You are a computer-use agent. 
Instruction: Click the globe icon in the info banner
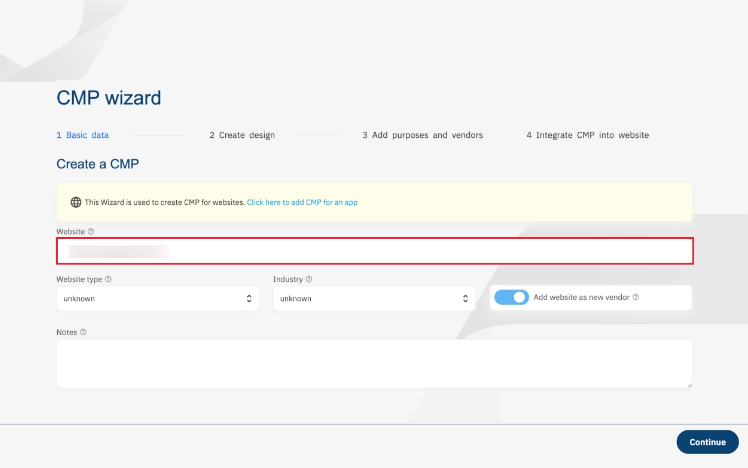pyautogui.click(x=76, y=202)
